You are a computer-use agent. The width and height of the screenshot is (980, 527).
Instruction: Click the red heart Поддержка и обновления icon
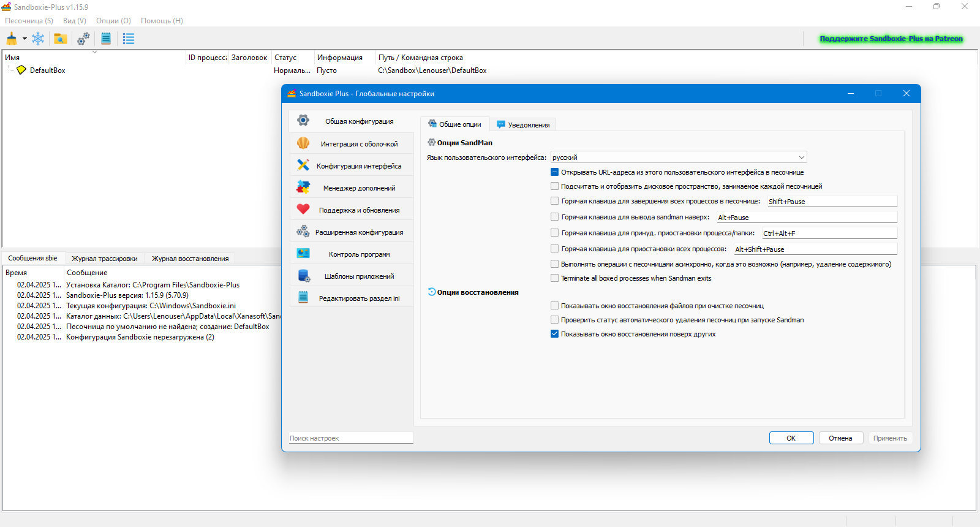[303, 209]
